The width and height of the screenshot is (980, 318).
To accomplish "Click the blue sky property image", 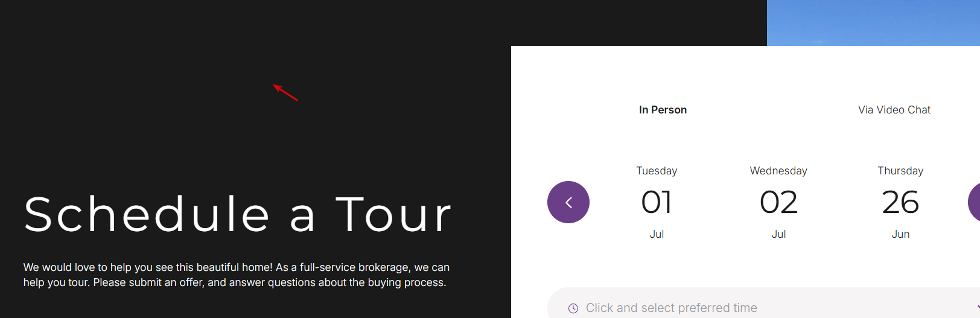I will coord(873,23).
